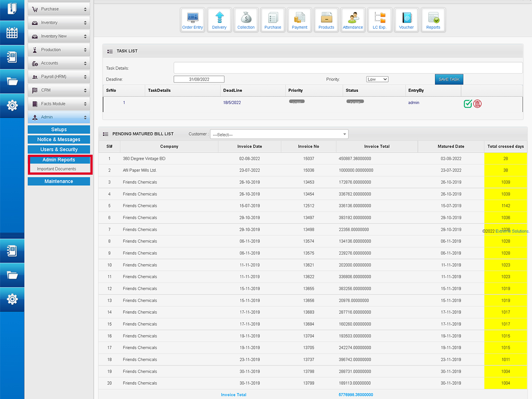Click the Delivery shortcut icon

(x=219, y=20)
